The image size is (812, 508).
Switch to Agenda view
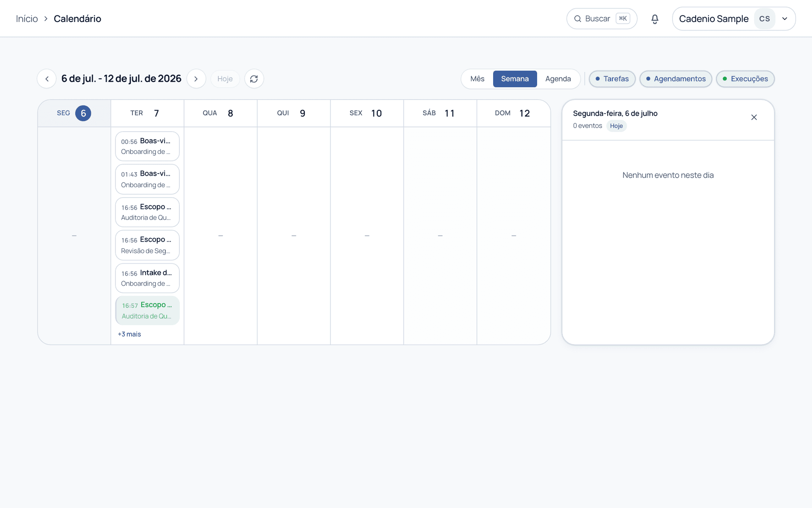click(558, 79)
